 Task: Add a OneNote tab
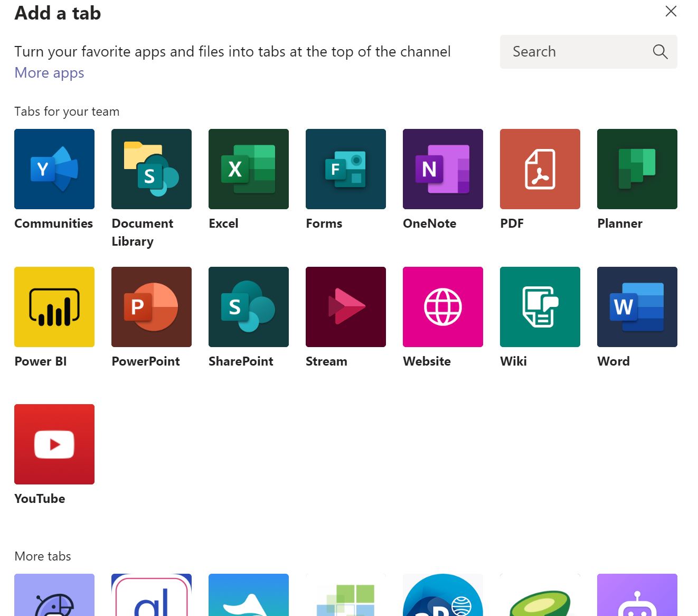[x=443, y=169]
